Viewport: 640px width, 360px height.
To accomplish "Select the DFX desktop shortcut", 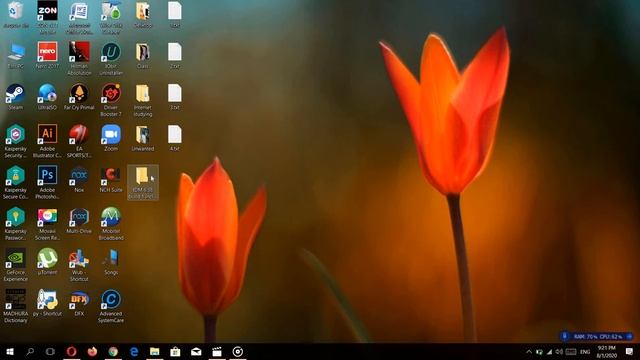I will pos(79,303).
